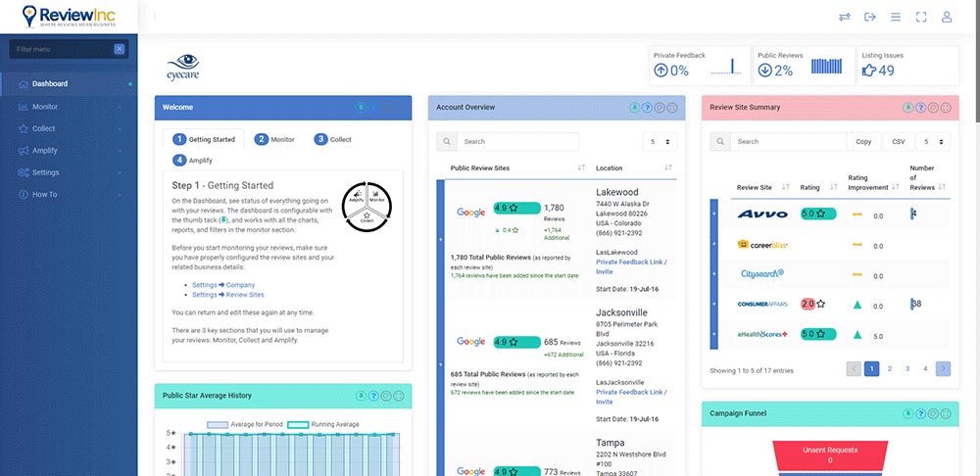Open the hamburger menu icon in top bar
Screen dimensions: 980x476
click(x=896, y=17)
